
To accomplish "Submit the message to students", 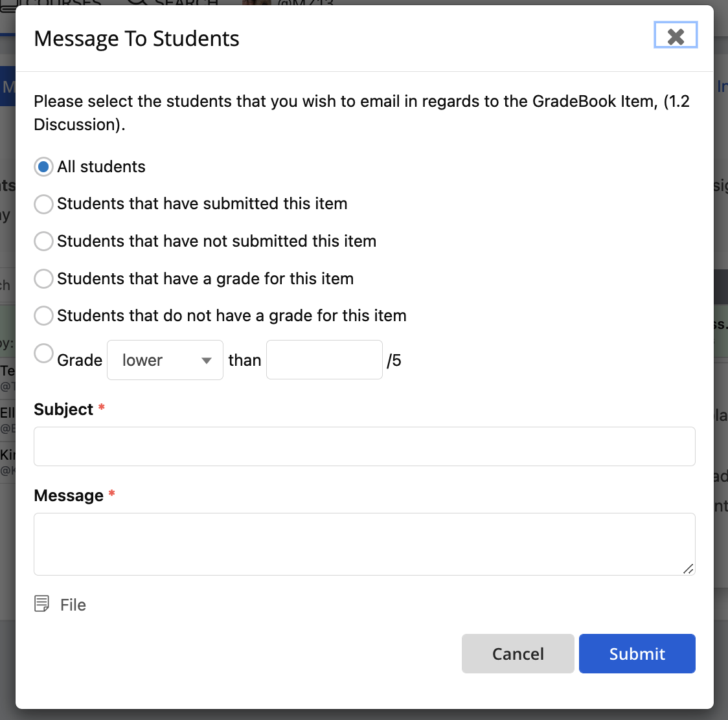I will (x=637, y=653).
